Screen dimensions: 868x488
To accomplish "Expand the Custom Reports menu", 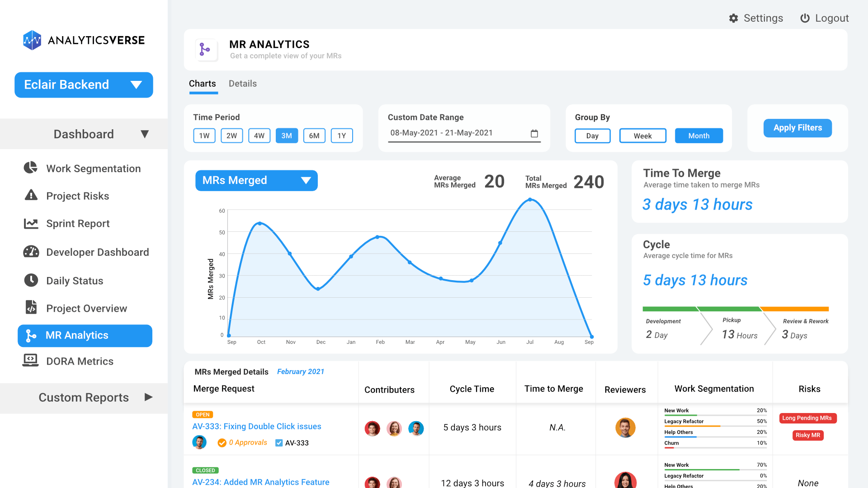I will [x=149, y=397].
